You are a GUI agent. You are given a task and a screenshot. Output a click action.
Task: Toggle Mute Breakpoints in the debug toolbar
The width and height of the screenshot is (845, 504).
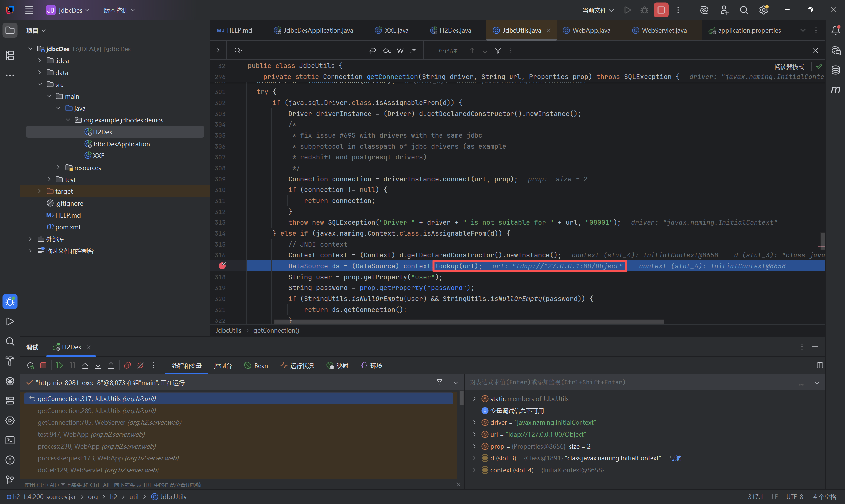coord(140,365)
